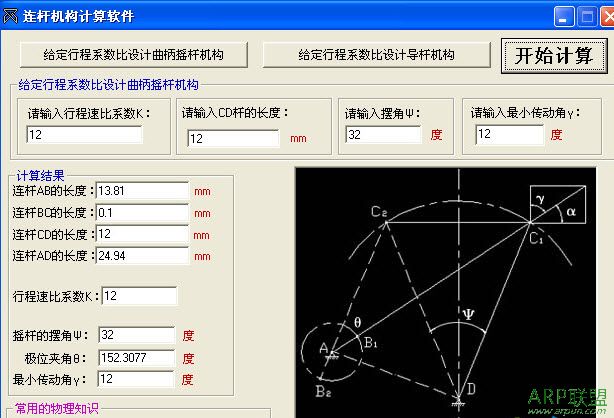Click the 摇杆的摆角Ψ result field
The width and height of the screenshot is (614, 418).
(136, 335)
